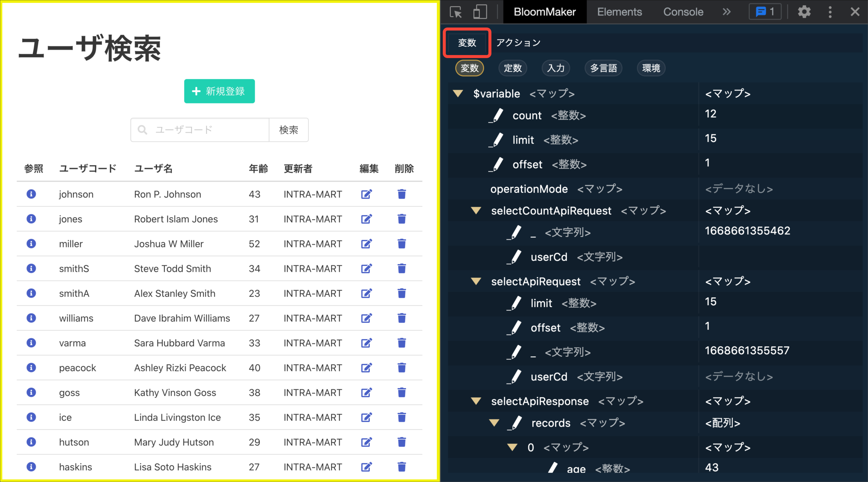Switch to the アクション tab
This screenshot has height=482, width=868.
(x=518, y=43)
